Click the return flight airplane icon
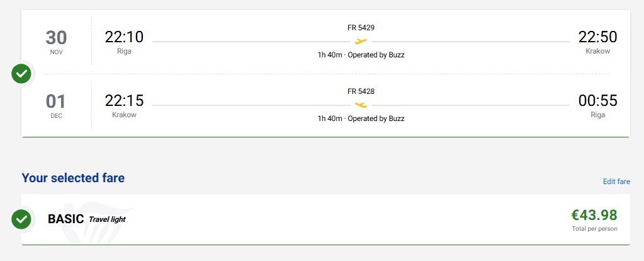644x261 pixels. pyautogui.click(x=361, y=105)
